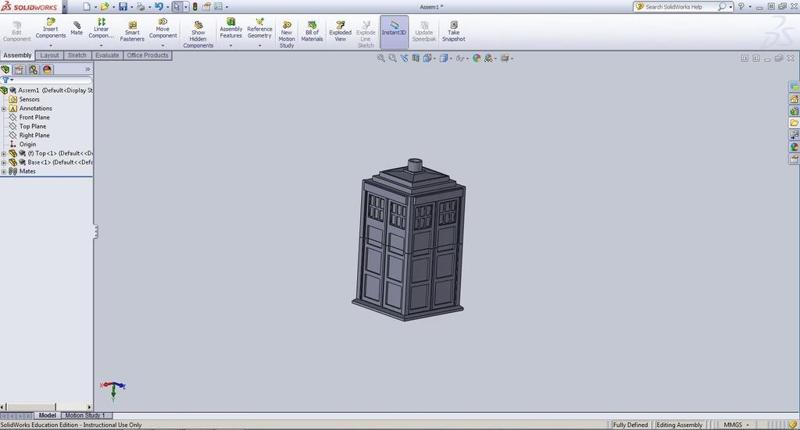Open the Options icon in quick access bar

pyautogui.click(x=218, y=7)
